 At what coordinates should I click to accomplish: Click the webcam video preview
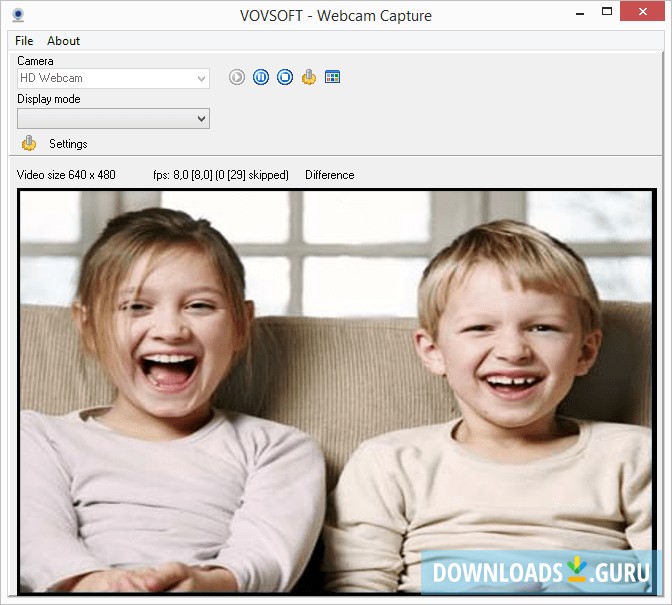coord(335,390)
